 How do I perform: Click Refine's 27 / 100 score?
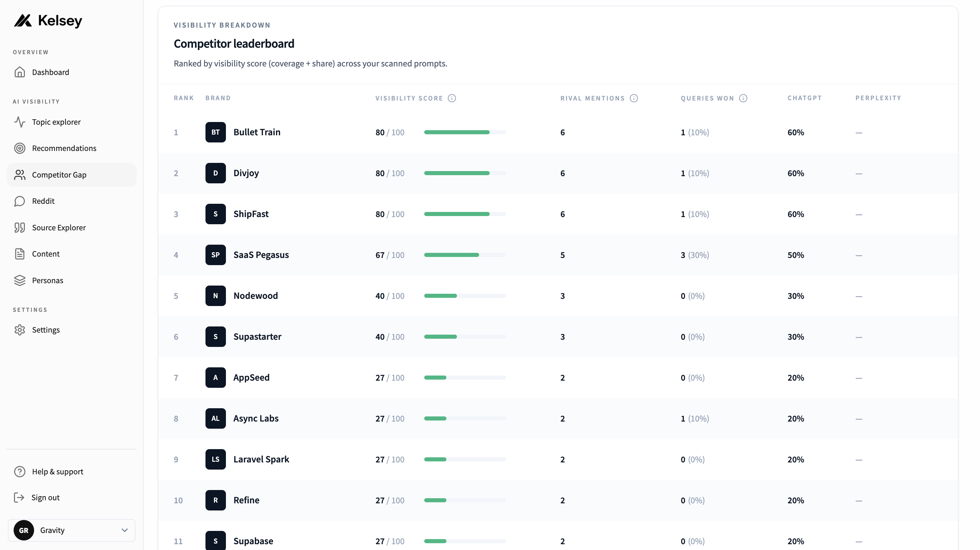pyautogui.click(x=390, y=501)
